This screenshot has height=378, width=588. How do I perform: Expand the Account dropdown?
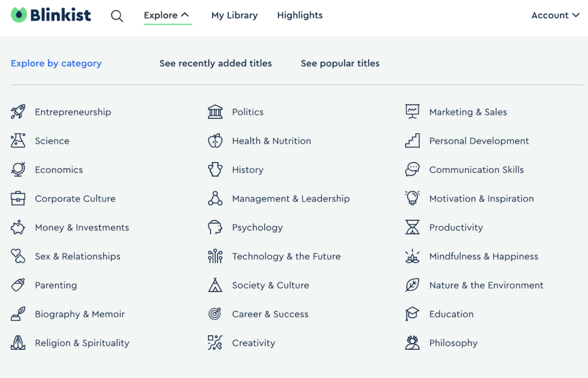tap(555, 16)
